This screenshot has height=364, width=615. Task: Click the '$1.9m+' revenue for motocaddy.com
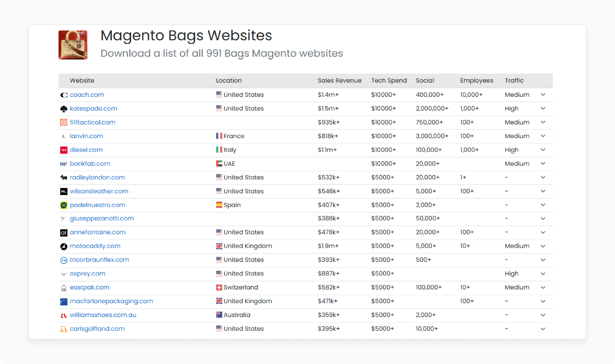click(x=328, y=246)
